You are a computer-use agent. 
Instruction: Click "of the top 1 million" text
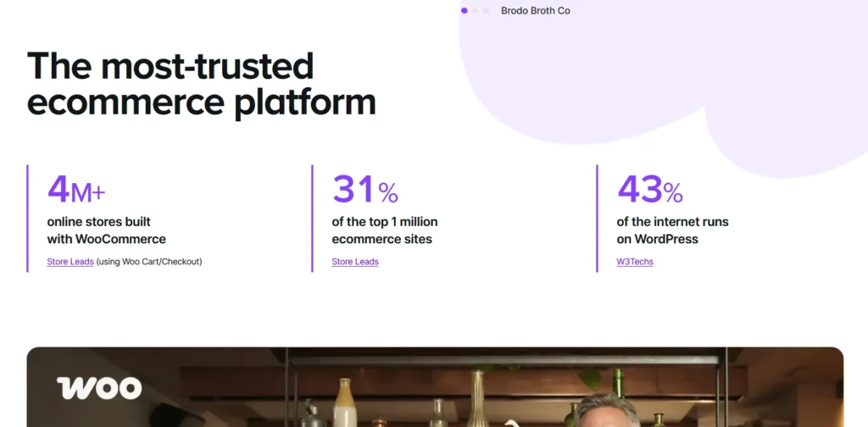point(385,222)
